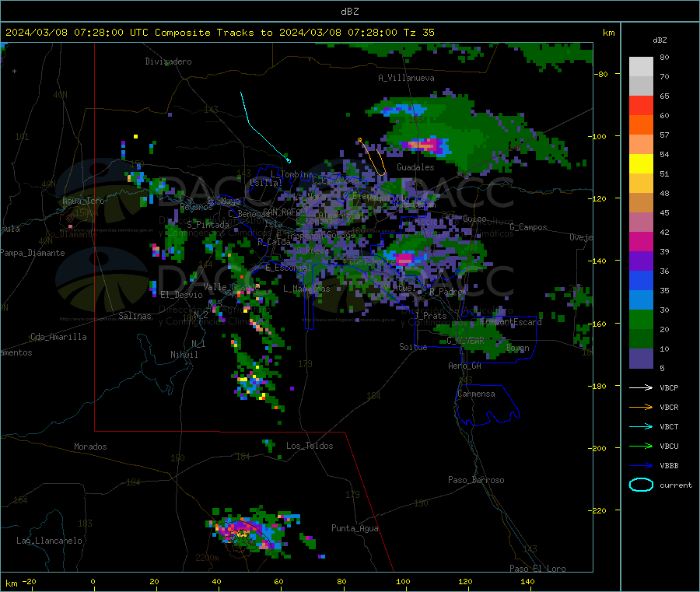Screen dimensions: 700x592
Task: Click the 'ComantEscard' map label
Action: [511, 322]
